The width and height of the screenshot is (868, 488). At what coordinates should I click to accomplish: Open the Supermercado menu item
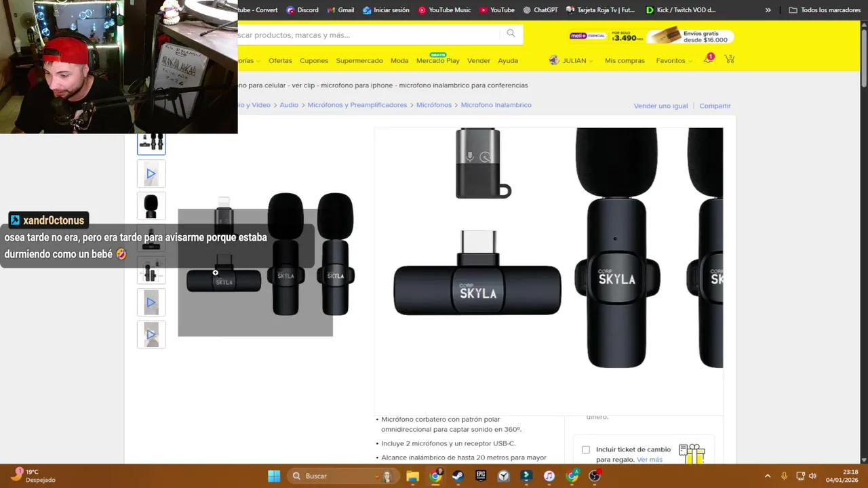pyautogui.click(x=359, y=60)
